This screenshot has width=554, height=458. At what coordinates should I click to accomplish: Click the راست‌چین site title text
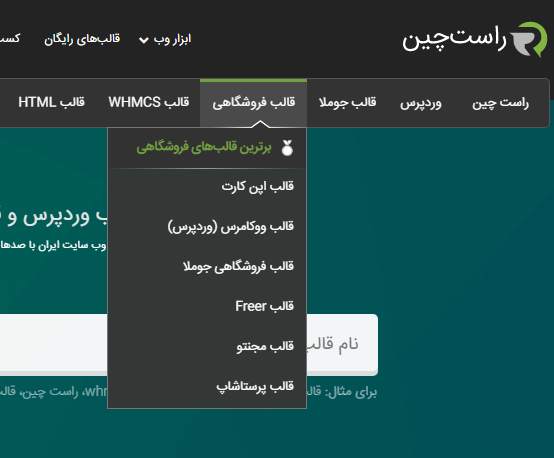point(454,38)
